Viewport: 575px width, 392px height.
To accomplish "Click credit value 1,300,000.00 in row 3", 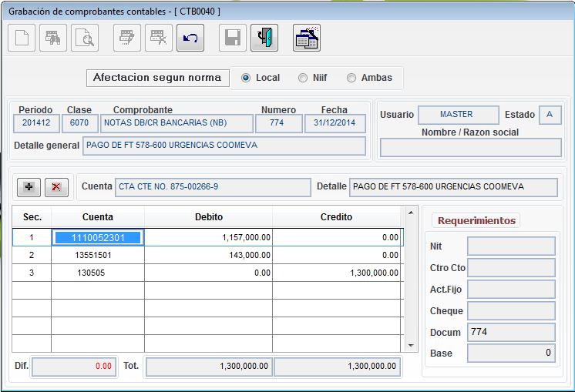I will (336, 273).
